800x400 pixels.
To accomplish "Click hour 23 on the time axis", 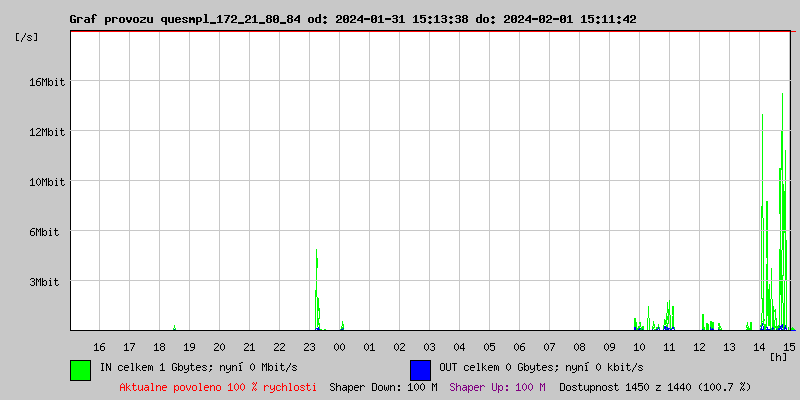I will click(x=310, y=346).
